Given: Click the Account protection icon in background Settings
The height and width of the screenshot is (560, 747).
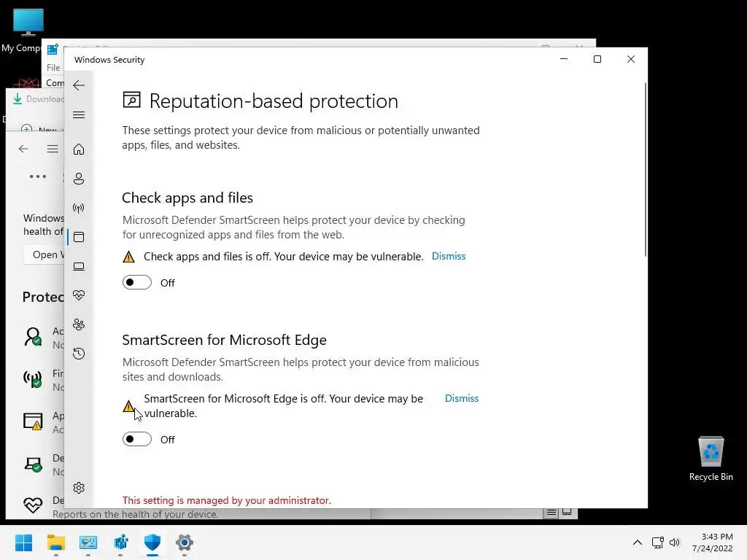Looking at the screenshot, I should (x=32, y=337).
